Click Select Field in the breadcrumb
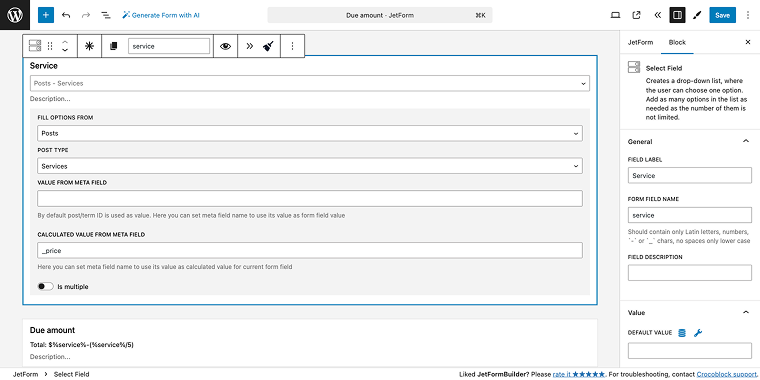The image size is (760, 380). click(x=71, y=374)
